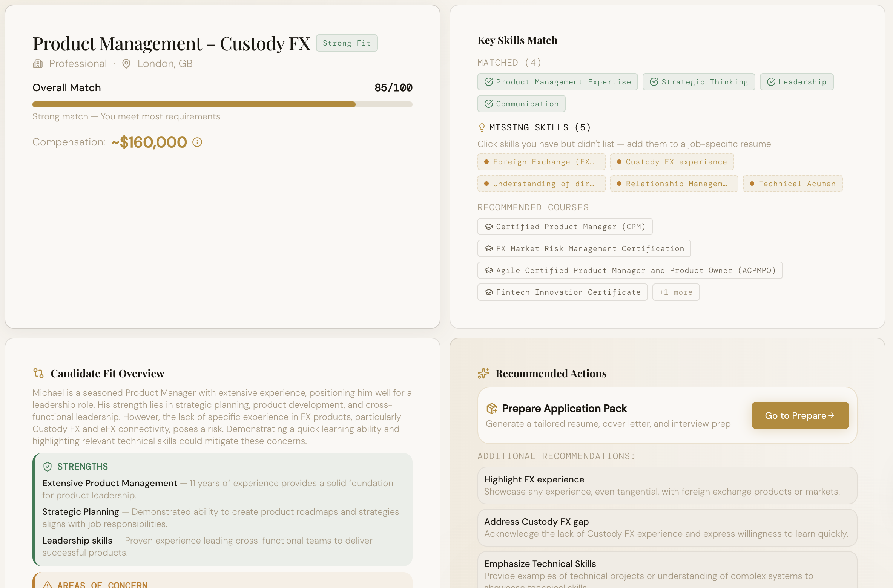Open Highlight FX experience recommendation
The height and width of the screenshot is (588, 893).
pyautogui.click(x=667, y=485)
